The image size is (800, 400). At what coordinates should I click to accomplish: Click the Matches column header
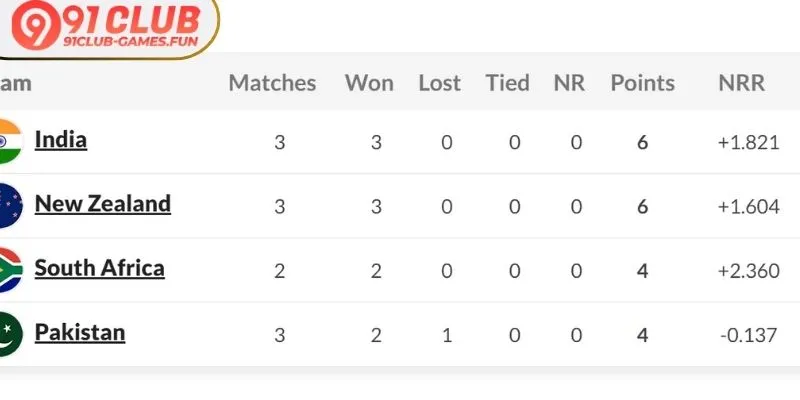(x=272, y=83)
